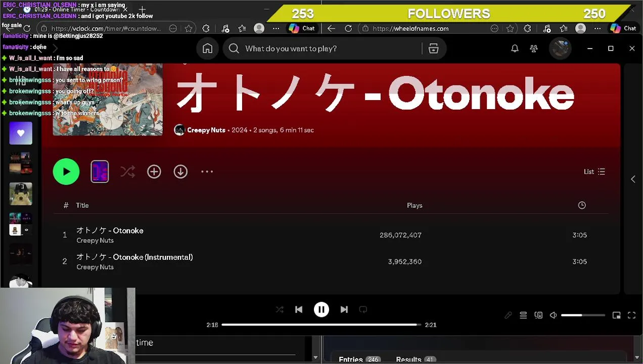Open the Queue icon
643x364 pixels.
(523, 315)
